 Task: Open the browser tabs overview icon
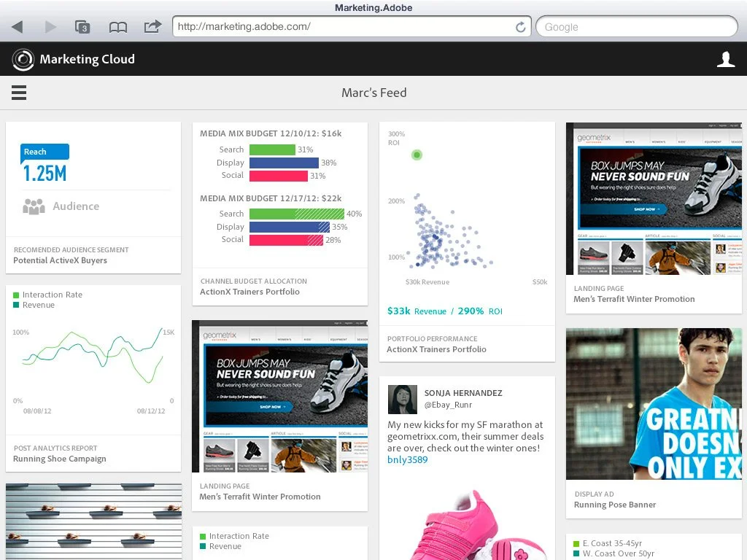[82, 27]
